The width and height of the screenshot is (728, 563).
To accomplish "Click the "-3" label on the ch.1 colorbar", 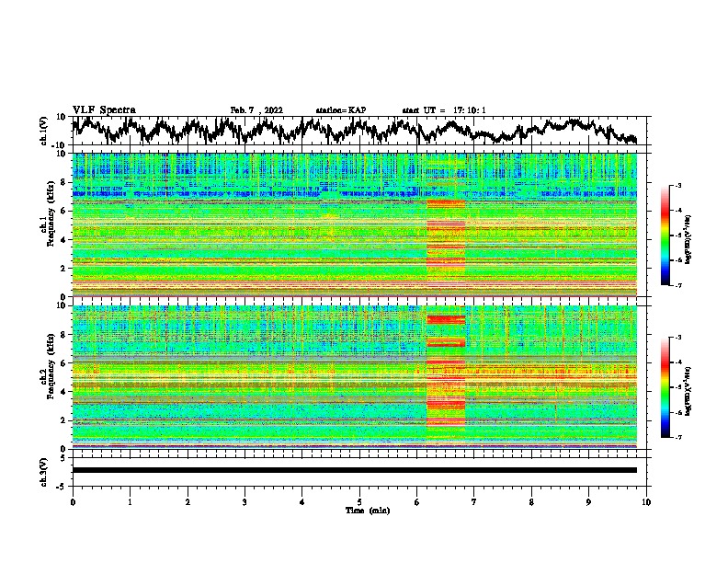I will point(677,185).
